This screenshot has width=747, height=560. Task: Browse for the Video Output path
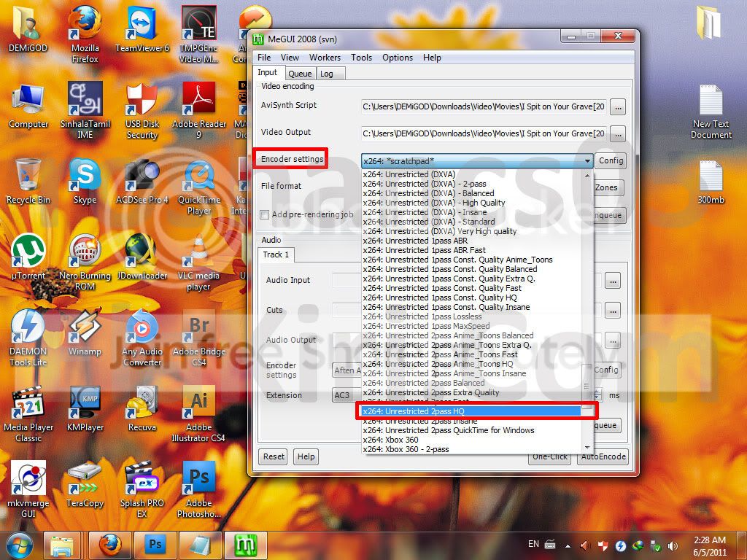tap(618, 134)
